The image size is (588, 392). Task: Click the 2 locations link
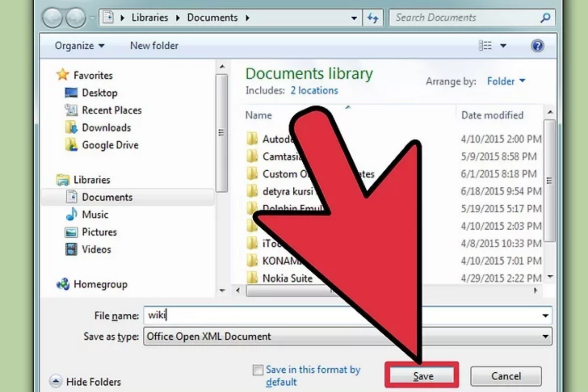click(x=314, y=91)
